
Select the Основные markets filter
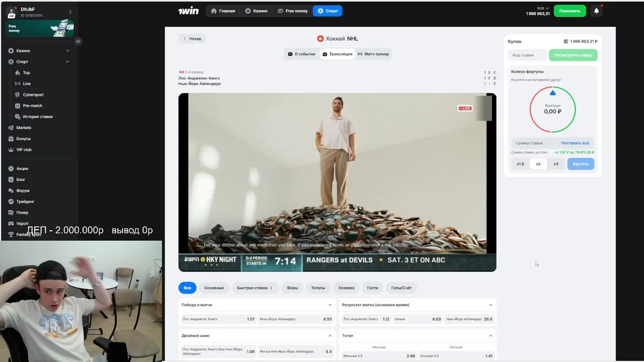214,288
